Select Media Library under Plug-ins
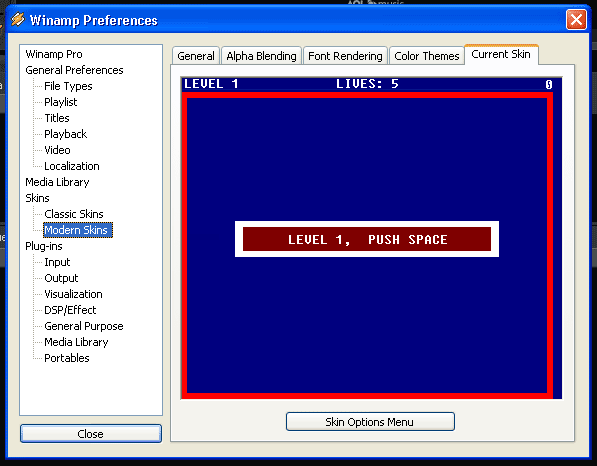The width and height of the screenshot is (597, 466). 76,342
